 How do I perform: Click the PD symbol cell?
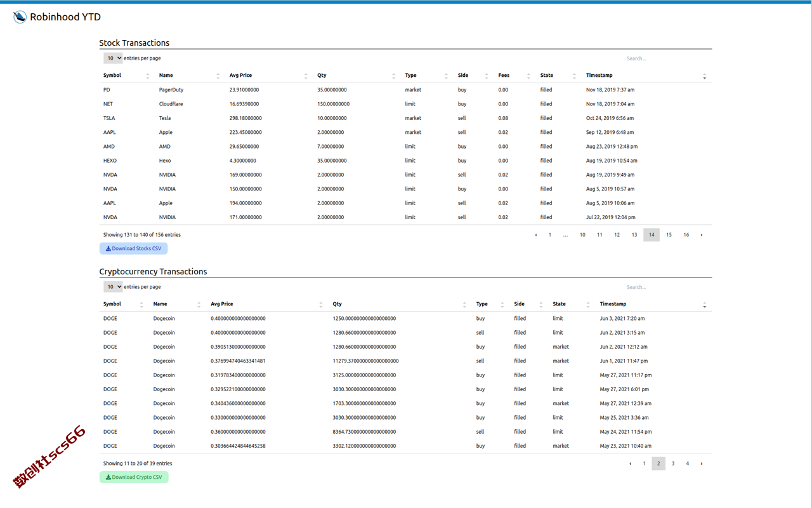[x=107, y=90]
